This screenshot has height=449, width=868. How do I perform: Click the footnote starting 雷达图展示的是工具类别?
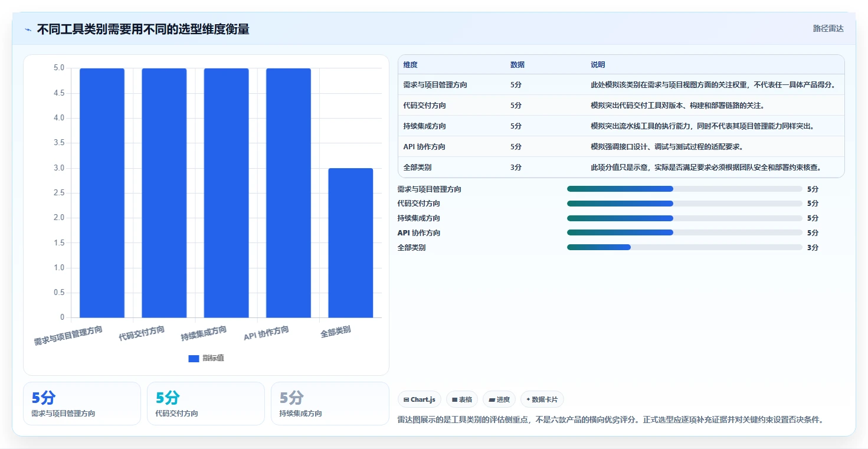coord(611,420)
